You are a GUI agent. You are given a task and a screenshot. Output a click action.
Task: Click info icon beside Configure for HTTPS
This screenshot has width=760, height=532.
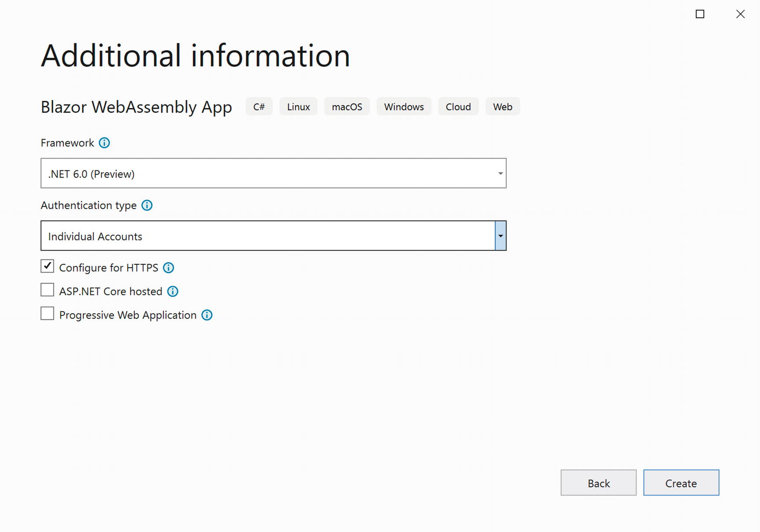[168, 268]
